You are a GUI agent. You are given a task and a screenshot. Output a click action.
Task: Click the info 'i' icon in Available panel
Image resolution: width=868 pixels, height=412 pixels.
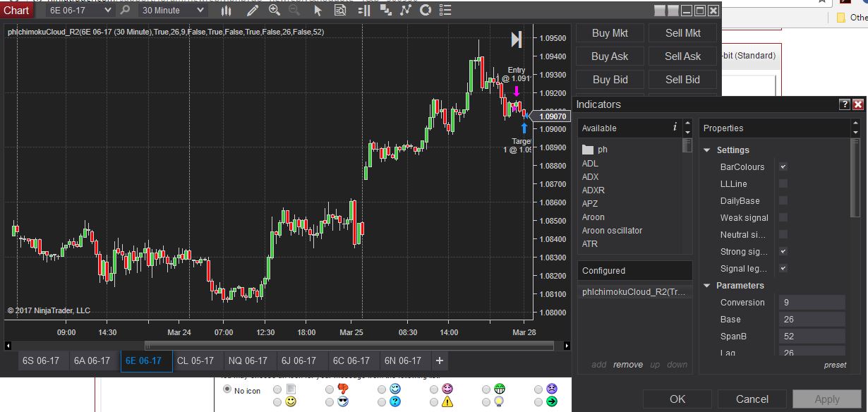(675, 127)
